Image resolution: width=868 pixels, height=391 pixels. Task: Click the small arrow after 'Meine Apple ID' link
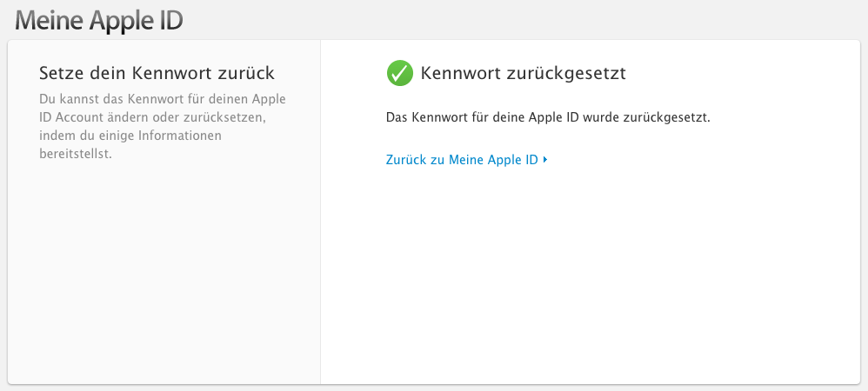pos(545,160)
